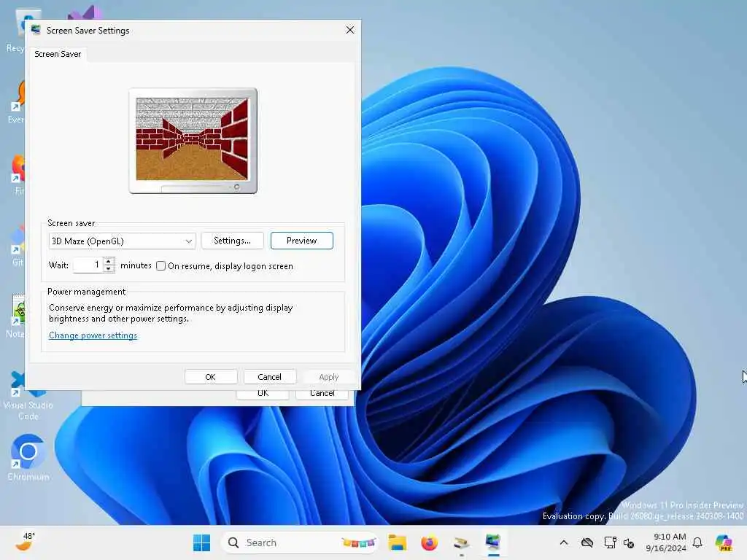Screen dimensions: 747x560
Task: Select the Screen Saver tab
Action: (58, 54)
